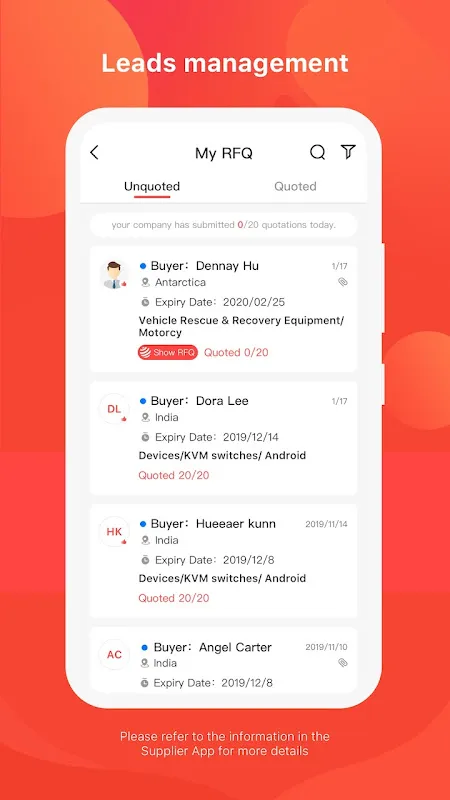Tap the DL avatar for Dora Lee
450x800 pixels.
click(114, 409)
